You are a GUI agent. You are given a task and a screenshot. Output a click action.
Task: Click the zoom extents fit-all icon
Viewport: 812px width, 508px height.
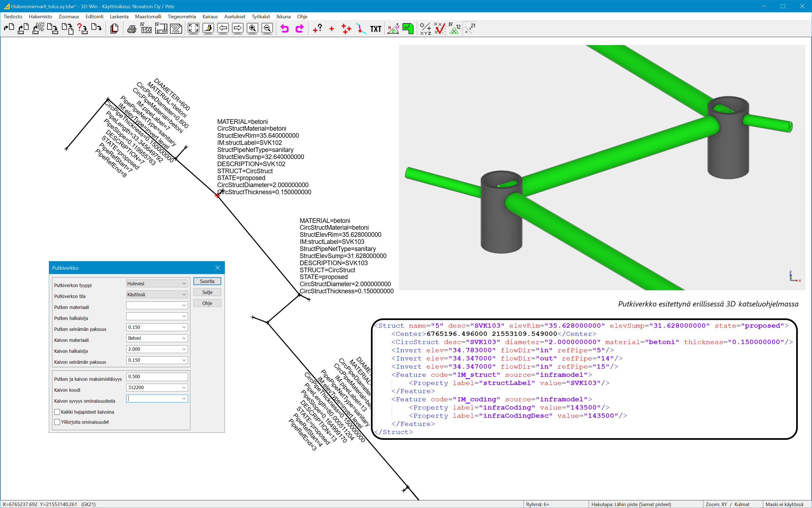193,29
